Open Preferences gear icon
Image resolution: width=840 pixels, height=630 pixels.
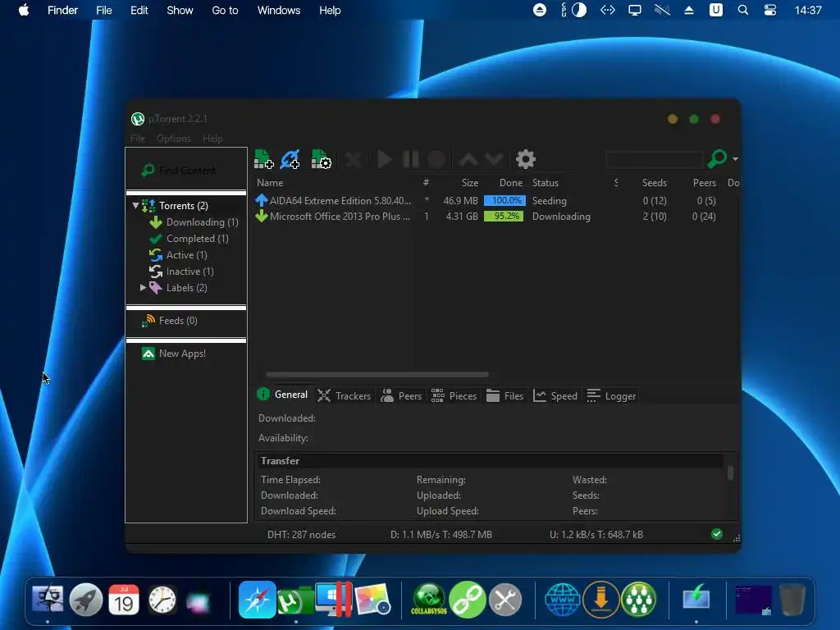[x=526, y=159]
